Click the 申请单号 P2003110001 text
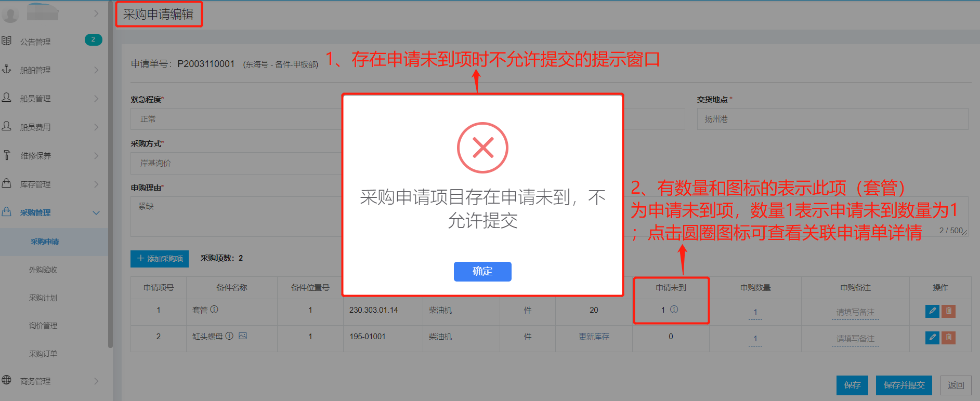The image size is (980, 401). (182, 64)
